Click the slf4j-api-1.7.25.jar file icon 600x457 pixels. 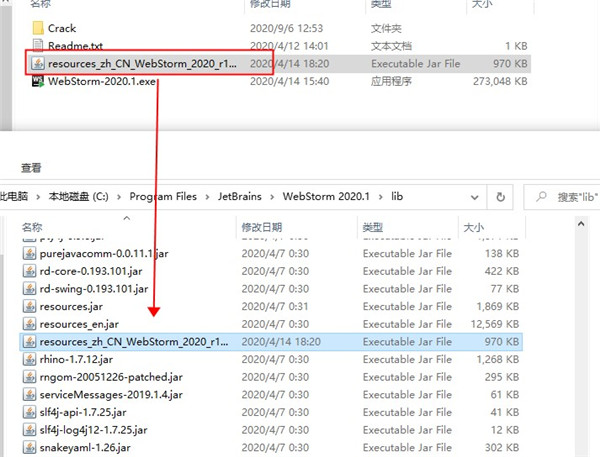tap(30, 411)
